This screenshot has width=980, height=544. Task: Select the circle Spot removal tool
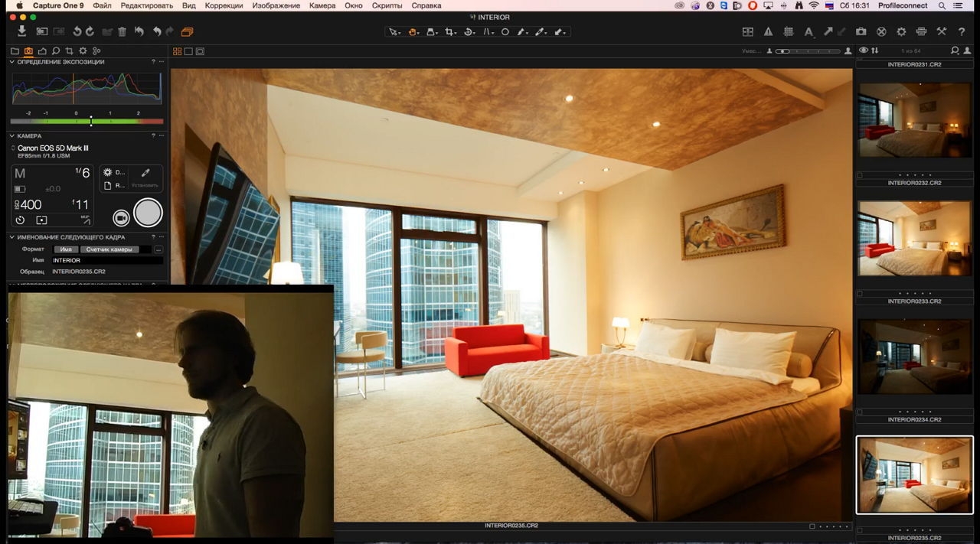[x=505, y=32]
